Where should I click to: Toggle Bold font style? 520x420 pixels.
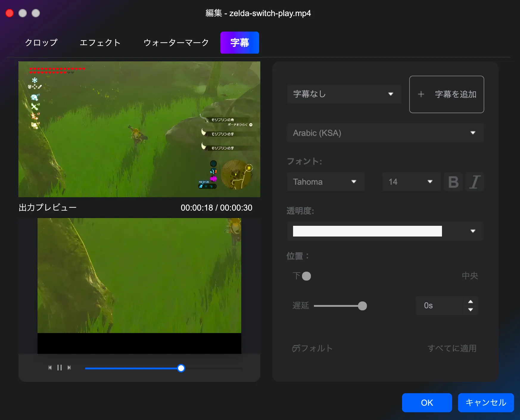453,182
